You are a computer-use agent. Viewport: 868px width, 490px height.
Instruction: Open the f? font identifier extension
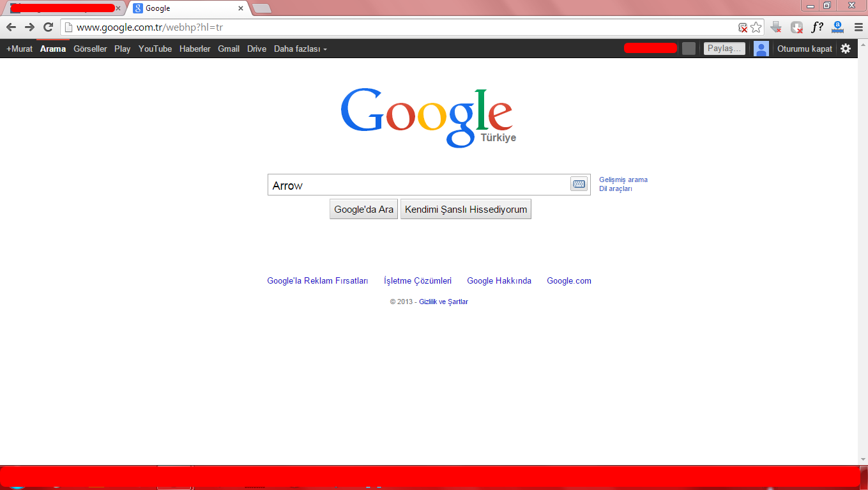click(x=817, y=27)
